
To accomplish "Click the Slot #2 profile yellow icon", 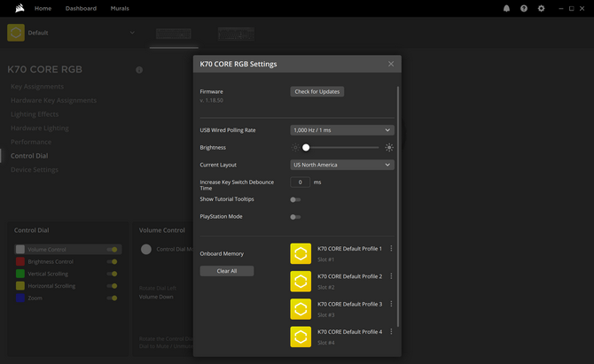I will (301, 281).
